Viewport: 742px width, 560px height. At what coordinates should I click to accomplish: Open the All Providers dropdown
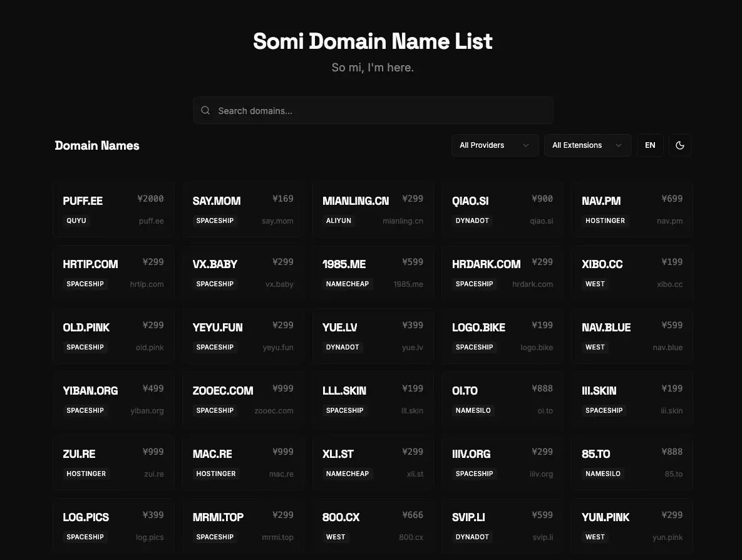click(495, 145)
